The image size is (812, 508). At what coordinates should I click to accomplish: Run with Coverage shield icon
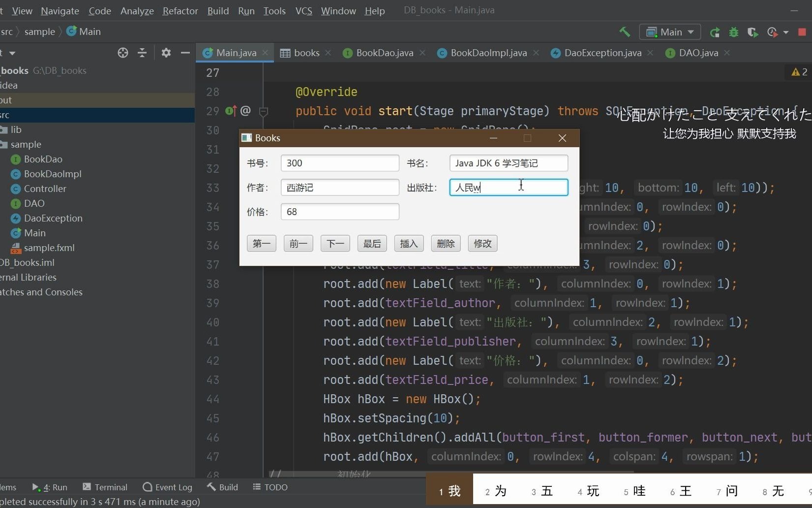[x=752, y=32]
